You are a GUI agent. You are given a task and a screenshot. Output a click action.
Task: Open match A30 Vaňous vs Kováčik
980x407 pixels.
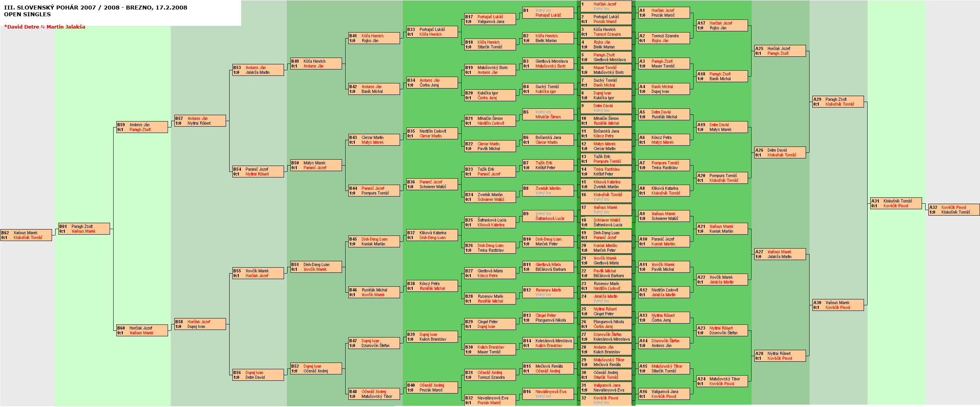838,305
